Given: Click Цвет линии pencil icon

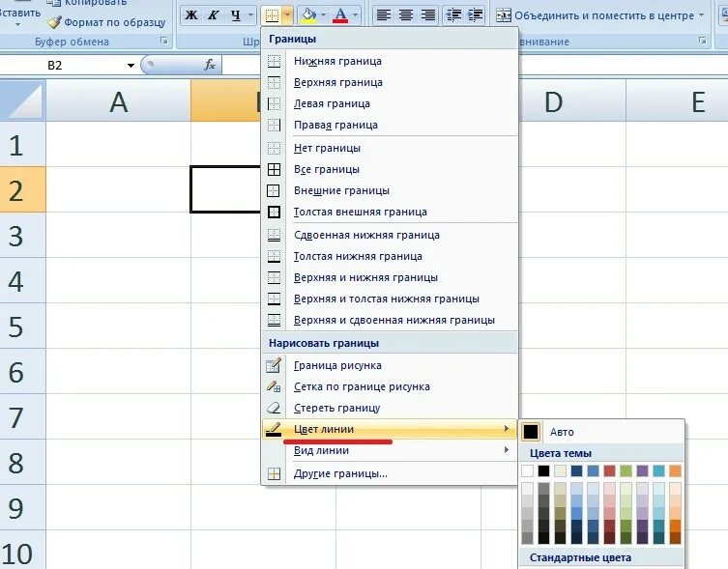Looking at the screenshot, I should pos(274,429).
